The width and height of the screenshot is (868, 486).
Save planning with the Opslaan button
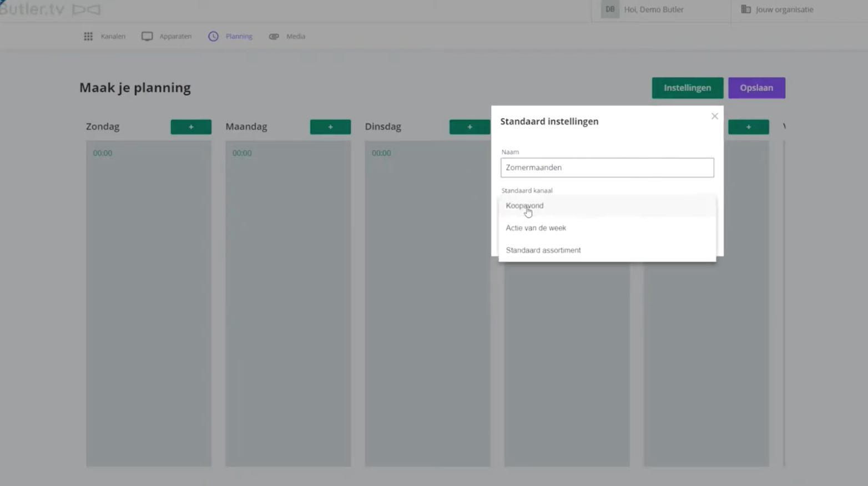pos(756,88)
